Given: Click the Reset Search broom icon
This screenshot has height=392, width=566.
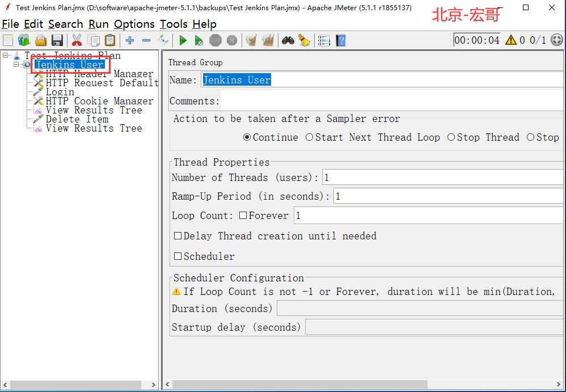Looking at the screenshot, I should (305, 40).
